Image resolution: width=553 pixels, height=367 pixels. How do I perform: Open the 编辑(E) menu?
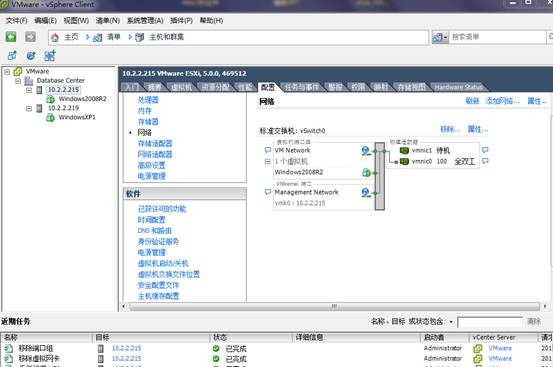pyautogui.click(x=45, y=20)
